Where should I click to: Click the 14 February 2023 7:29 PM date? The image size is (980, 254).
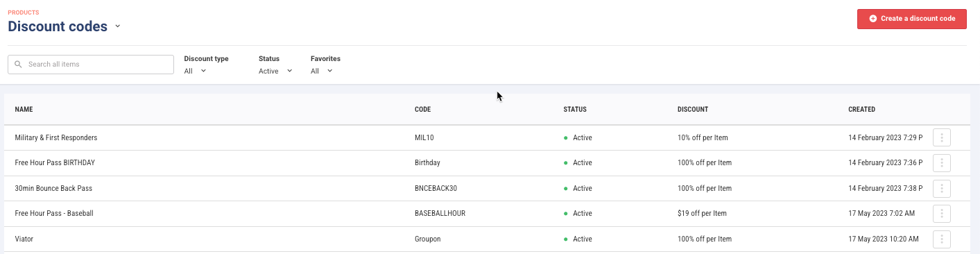tap(885, 137)
